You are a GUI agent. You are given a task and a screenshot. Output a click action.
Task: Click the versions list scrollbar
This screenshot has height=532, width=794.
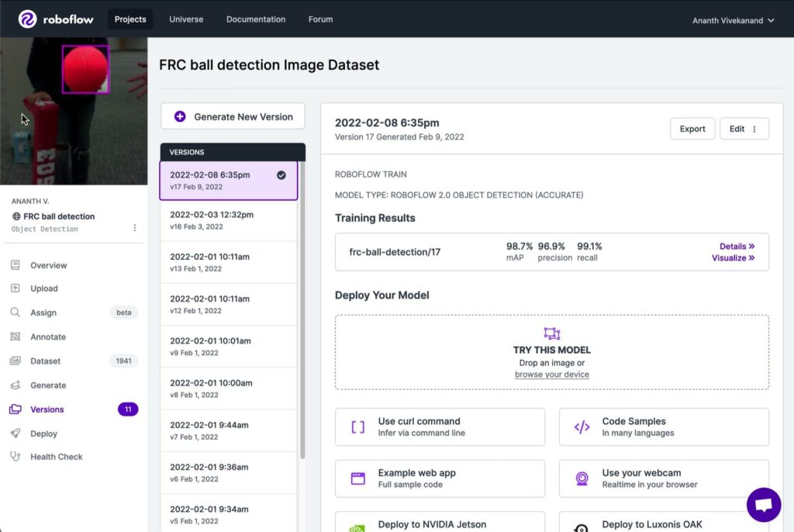(x=302, y=310)
